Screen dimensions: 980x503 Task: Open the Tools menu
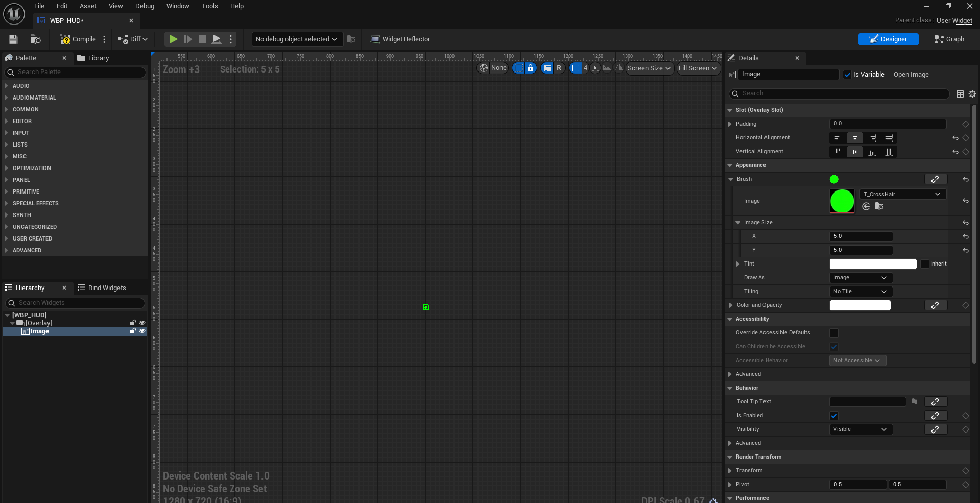point(209,6)
